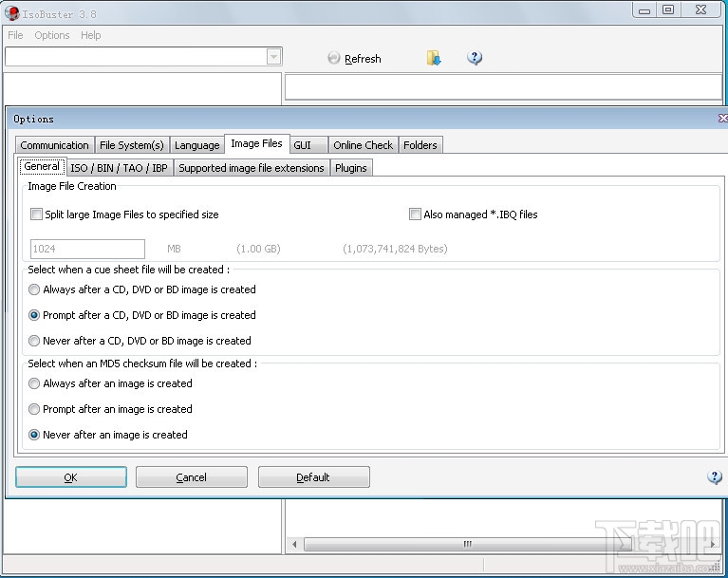Open the File menu
728x578 pixels.
click(15, 35)
